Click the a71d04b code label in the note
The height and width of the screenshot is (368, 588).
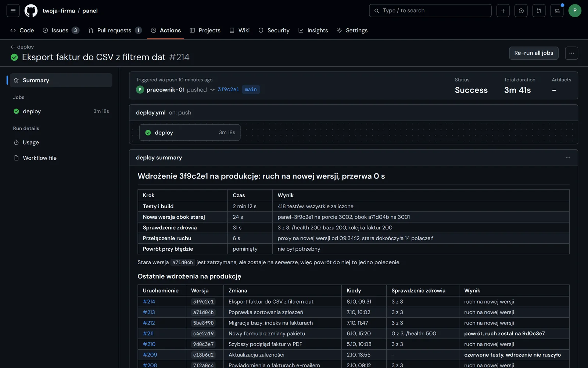coord(182,262)
